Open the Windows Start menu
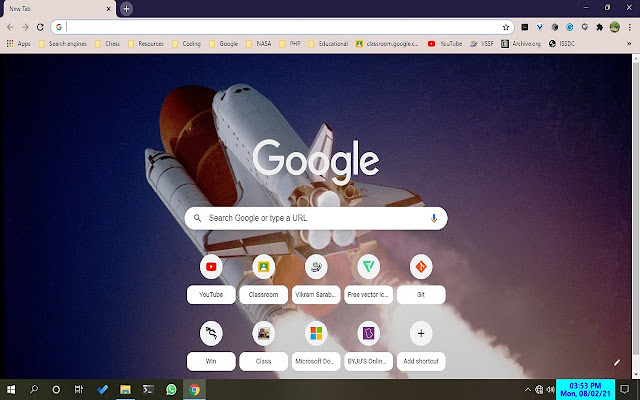The image size is (640, 400). [11, 390]
